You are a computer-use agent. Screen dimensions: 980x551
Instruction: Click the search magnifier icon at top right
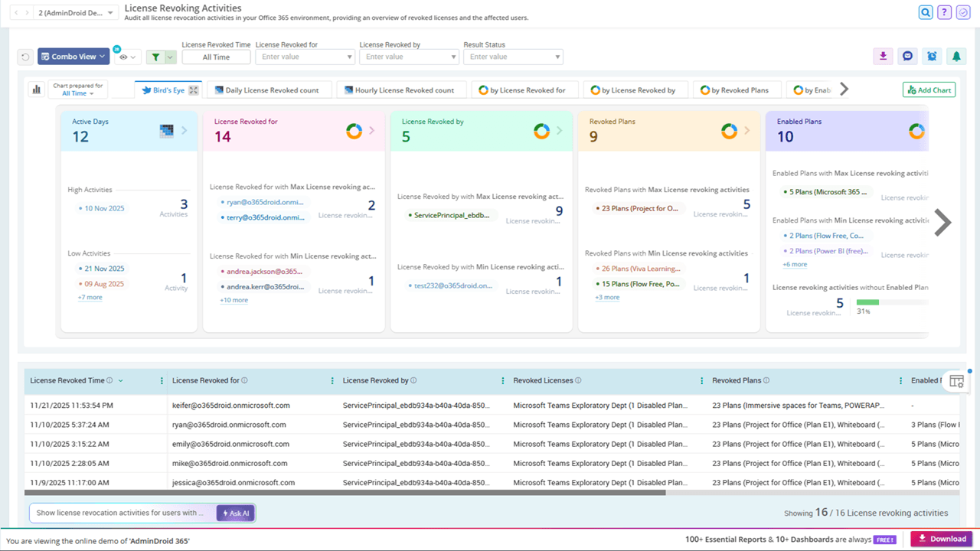pyautogui.click(x=926, y=12)
